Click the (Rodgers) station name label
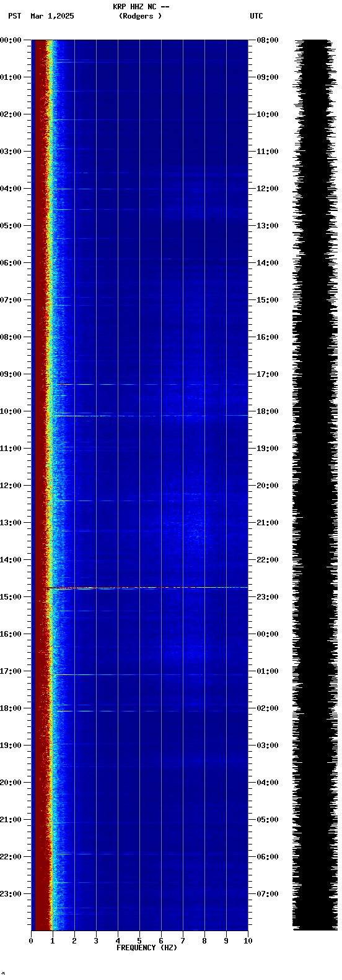 click(140, 16)
